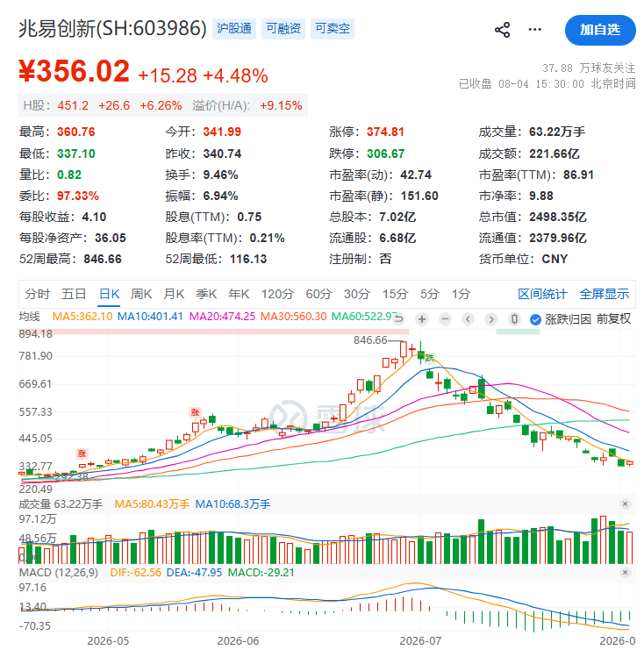Image resolution: width=644 pixels, height=657 pixels.
Task: Open 区间统计 range statistics
Action: tap(542, 294)
